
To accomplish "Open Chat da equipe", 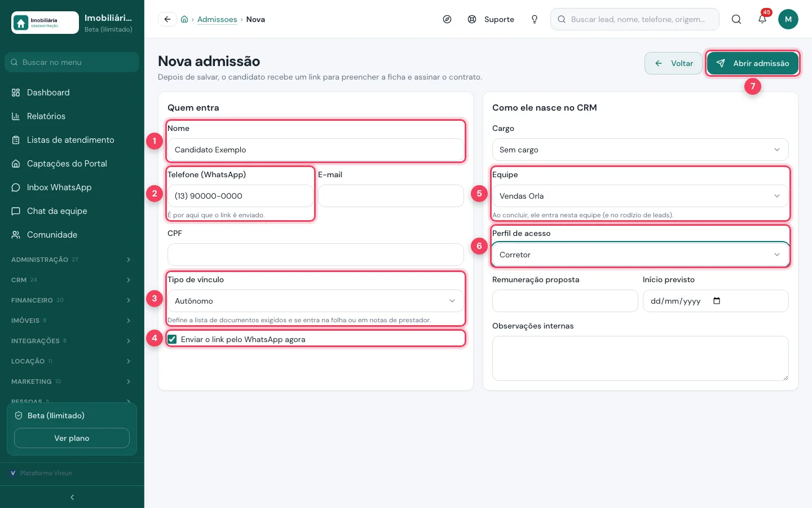I will (72, 211).
